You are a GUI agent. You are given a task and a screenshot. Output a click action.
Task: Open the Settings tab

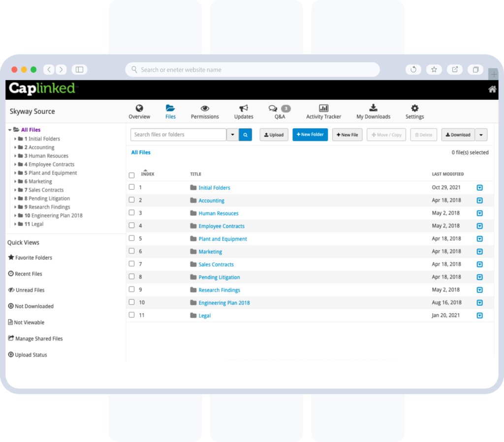pyautogui.click(x=414, y=112)
